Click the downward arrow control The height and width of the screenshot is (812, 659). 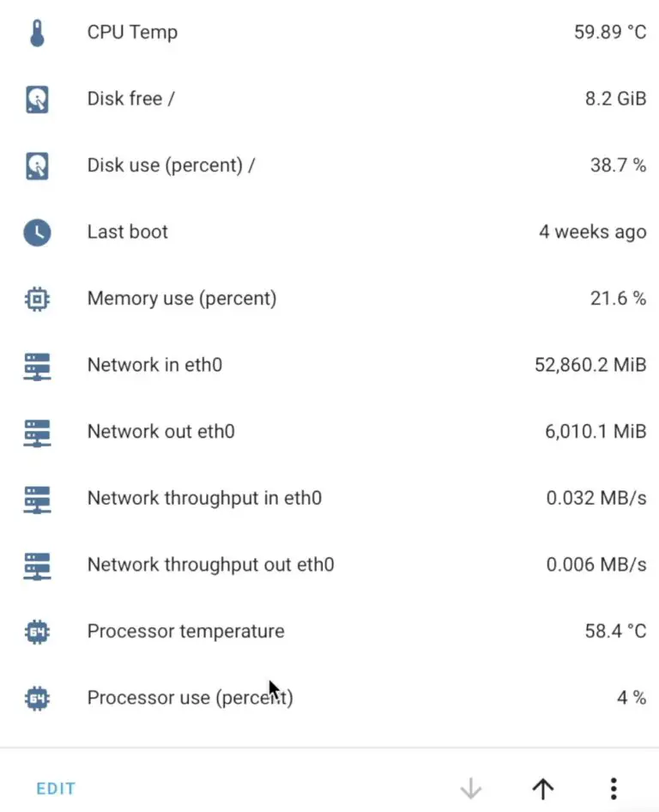click(x=471, y=787)
